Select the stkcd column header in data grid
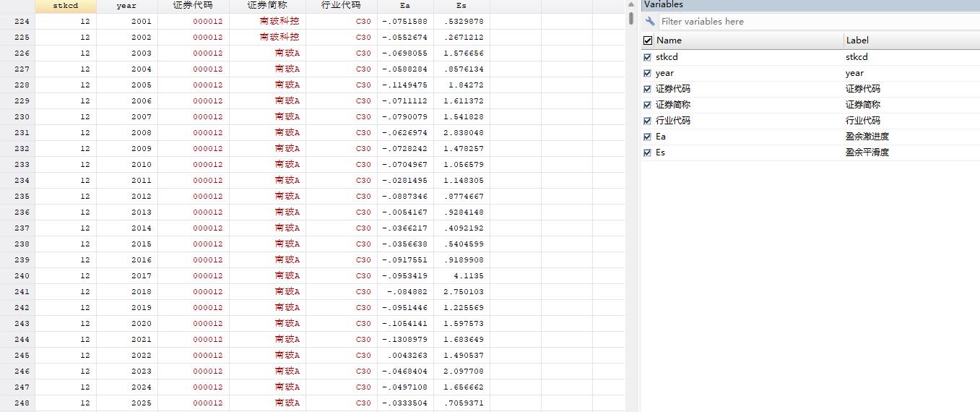This screenshot has height=412, width=980. click(x=65, y=6)
